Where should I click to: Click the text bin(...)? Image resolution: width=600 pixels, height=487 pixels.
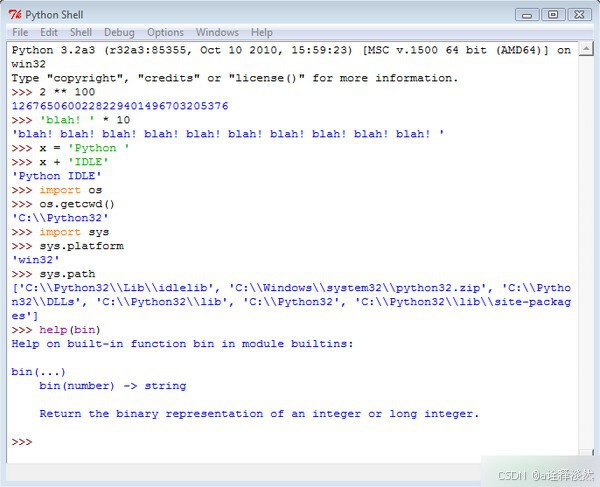tap(38, 372)
